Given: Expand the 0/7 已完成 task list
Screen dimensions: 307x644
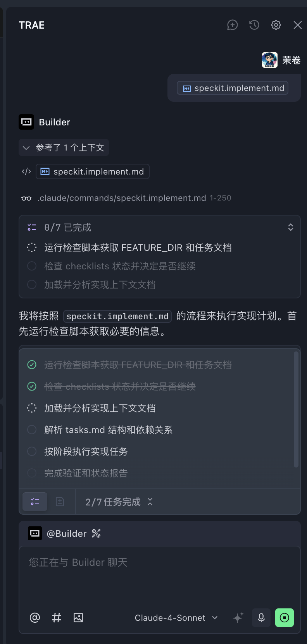Looking at the screenshot, I should tap(290, 227).
